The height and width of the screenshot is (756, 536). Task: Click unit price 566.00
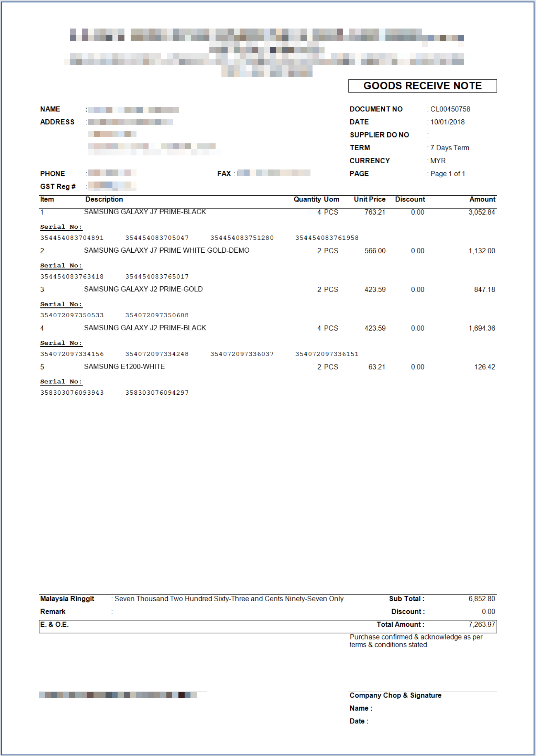coord(375,251)
